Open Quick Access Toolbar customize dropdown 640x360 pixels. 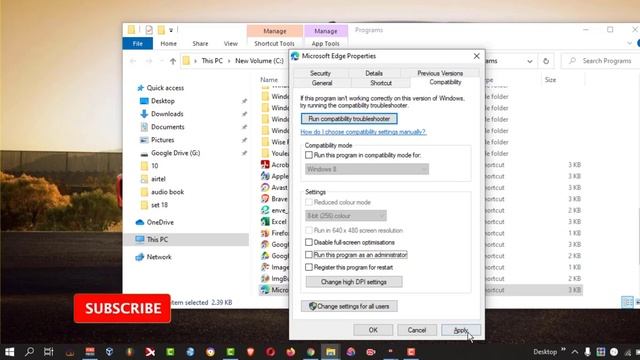tap(171, 30)
